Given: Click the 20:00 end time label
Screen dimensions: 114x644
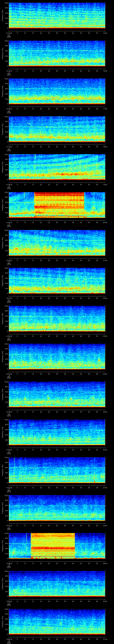Looking at the screenshot, I should (x=105, y=223).
